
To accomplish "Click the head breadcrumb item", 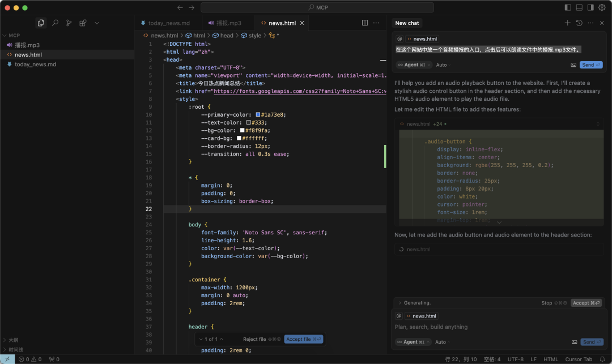I will [223, 36].
